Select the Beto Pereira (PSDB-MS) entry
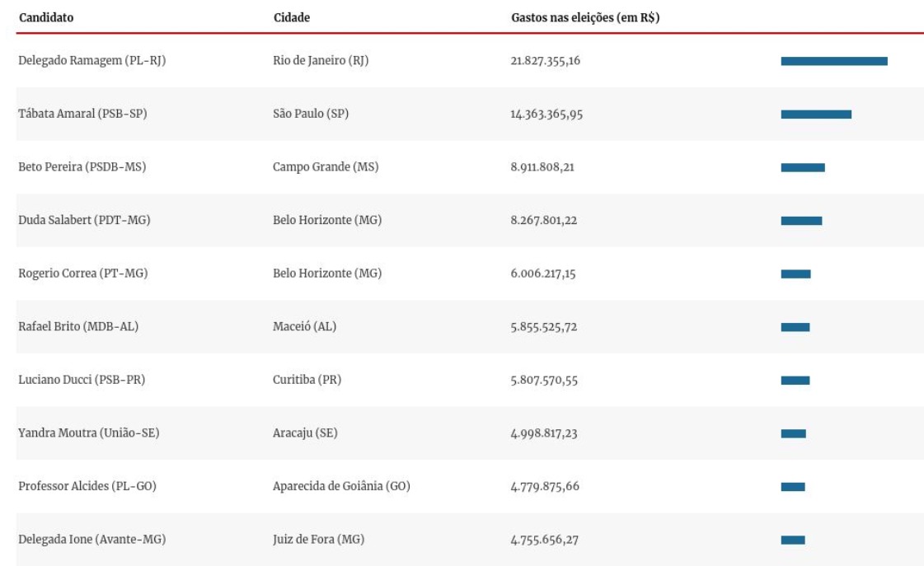The height and width of the screenshot is (566, 924). 82,167
